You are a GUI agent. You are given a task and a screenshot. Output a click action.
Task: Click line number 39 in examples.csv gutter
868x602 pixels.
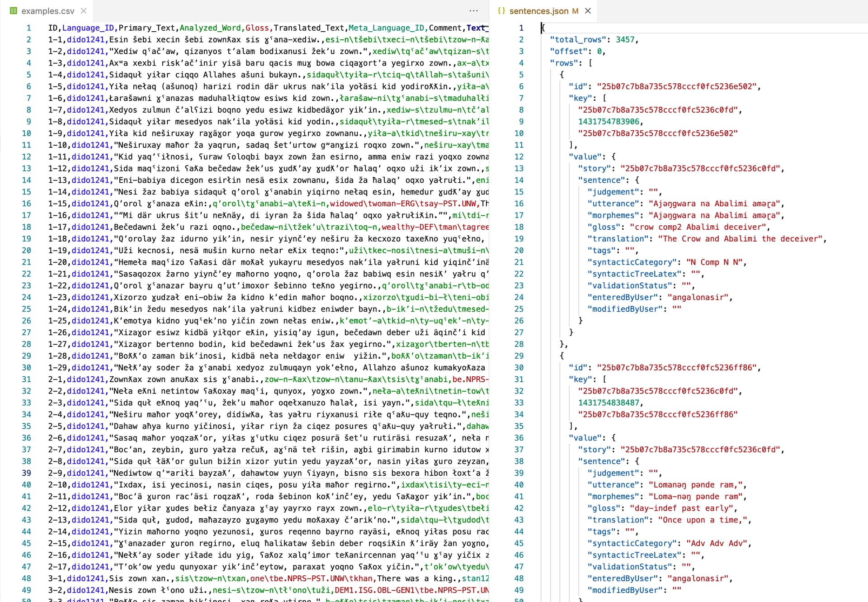click(27, 473)
